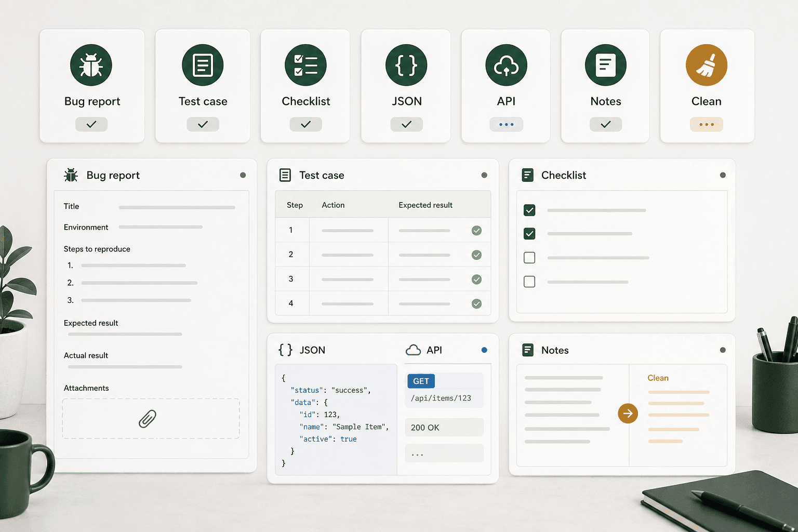The image size is (798, 532).
Task: Click the orange arrow button in Notes panel
Action: pyautogui.click(x=628, y=414)
